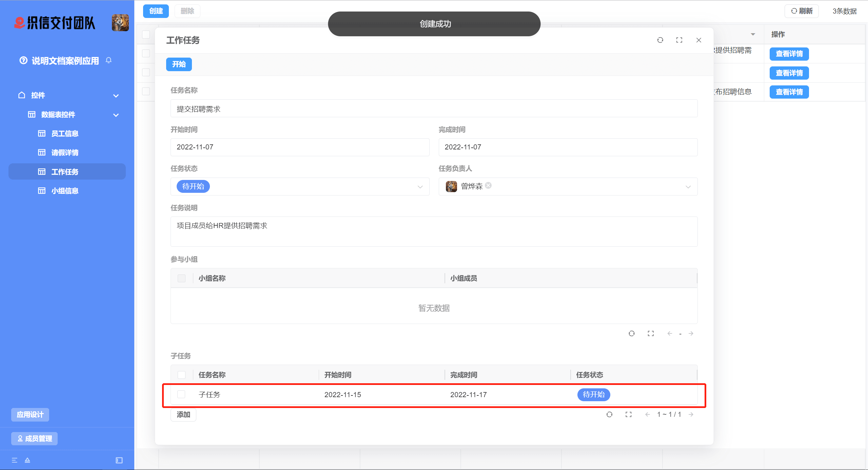The width and height of the screenshot is (868, 470).
Task: Tick the 子任务 table header checkbox
Action: (x=181, y=375)
